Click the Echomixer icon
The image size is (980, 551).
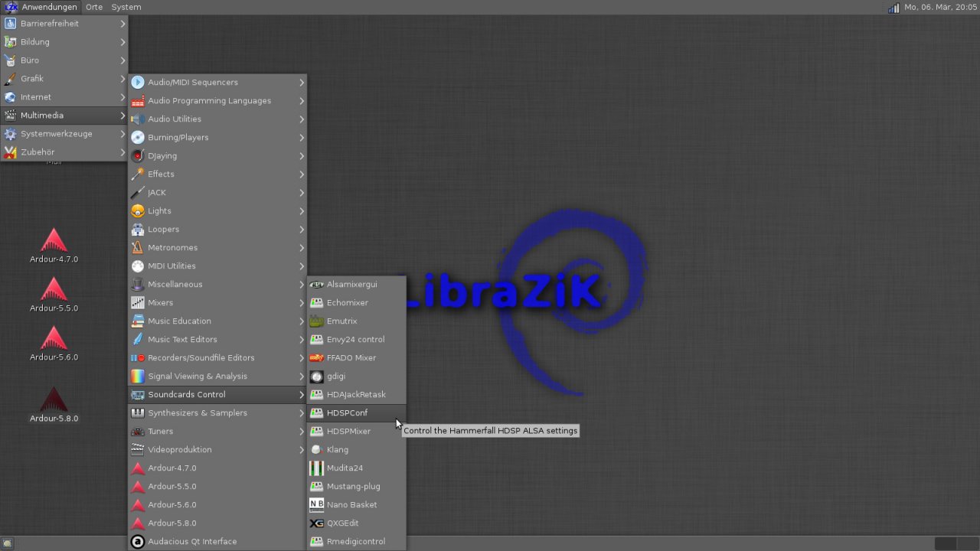316,302
